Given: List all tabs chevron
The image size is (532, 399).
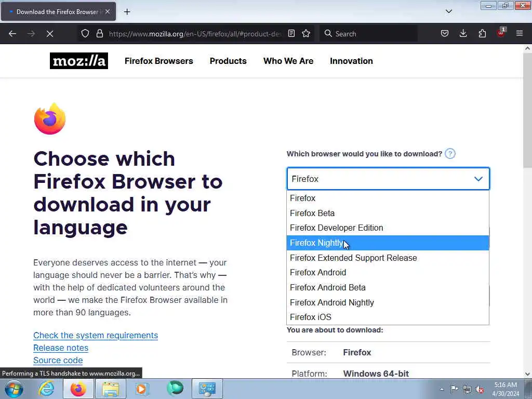Looking at the screenshot, I should tap(448, 11).
